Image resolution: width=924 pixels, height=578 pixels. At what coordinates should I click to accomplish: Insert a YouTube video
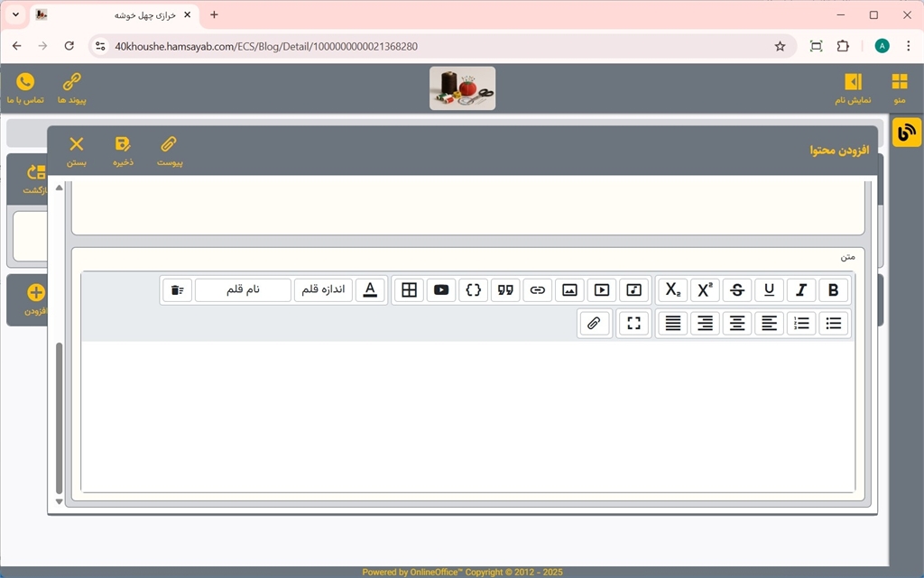pos(441,290)
